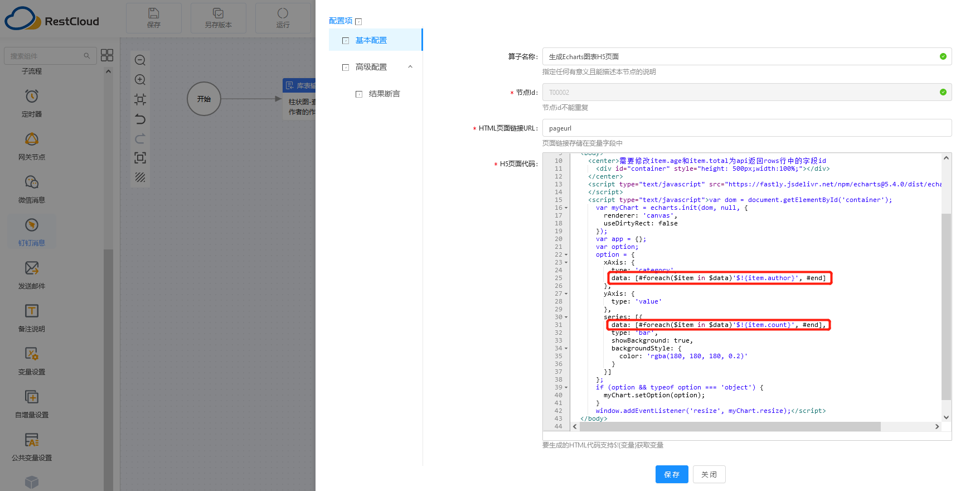Click the fit-to-center canvas icon

tap(140, 99)
